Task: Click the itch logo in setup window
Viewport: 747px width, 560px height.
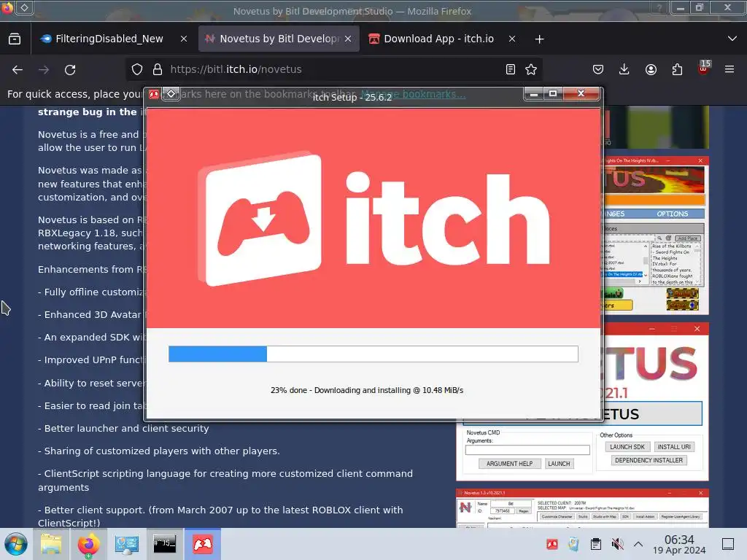Action: pyautogui.click(x=373, y=219)
